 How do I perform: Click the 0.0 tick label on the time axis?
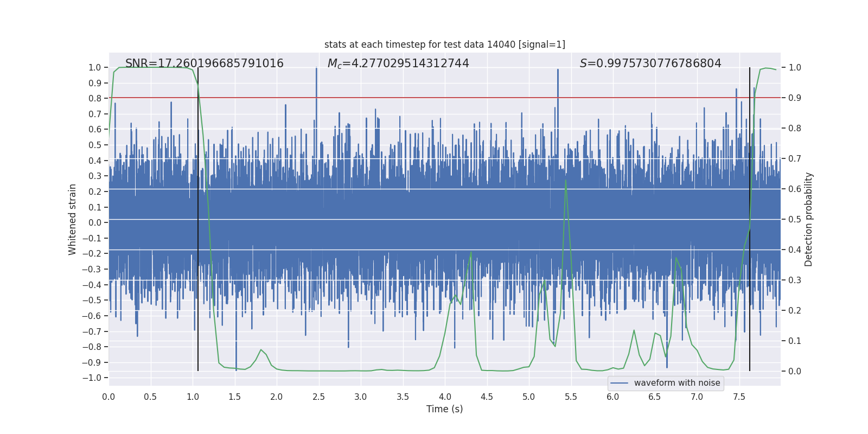(x=108, y=397)
